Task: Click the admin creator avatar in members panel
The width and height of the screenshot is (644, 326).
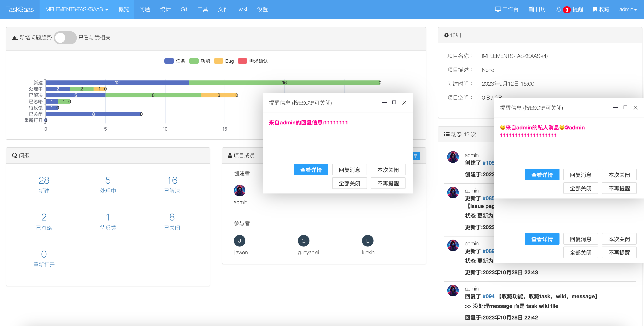Action: [x=239, y=191]
